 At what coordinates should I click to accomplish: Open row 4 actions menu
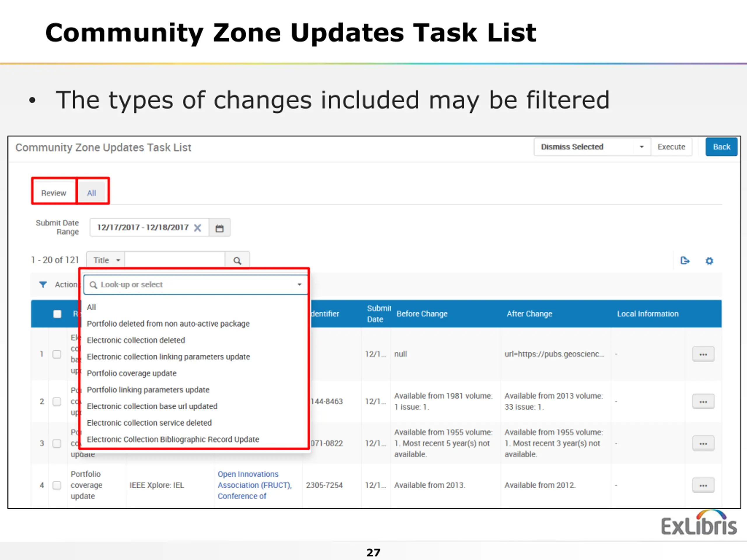pyautogui.click(x=703, y=485)
